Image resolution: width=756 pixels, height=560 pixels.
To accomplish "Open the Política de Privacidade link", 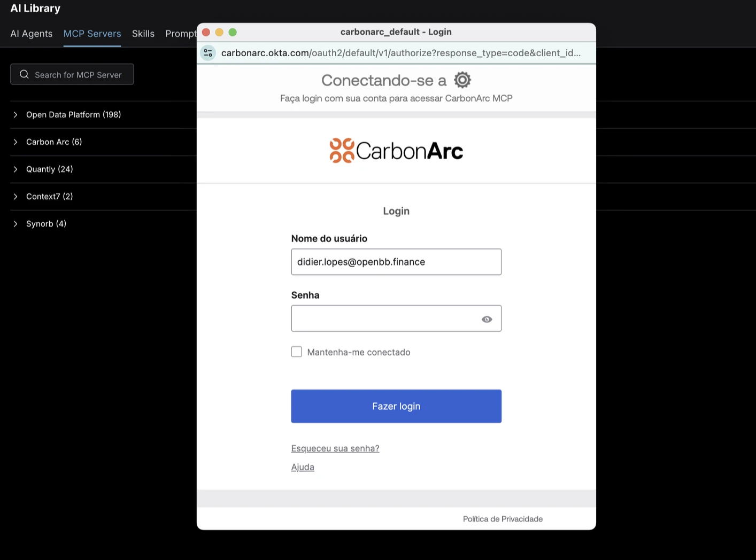I will pyautogui.click(x=502, y=518).
